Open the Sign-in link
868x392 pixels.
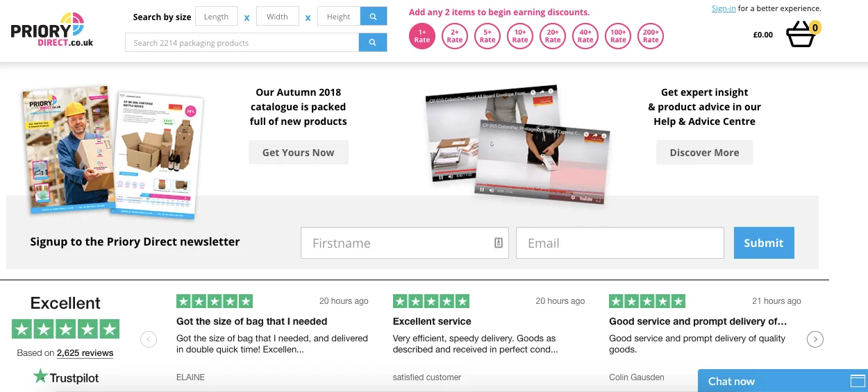point(724,8)
